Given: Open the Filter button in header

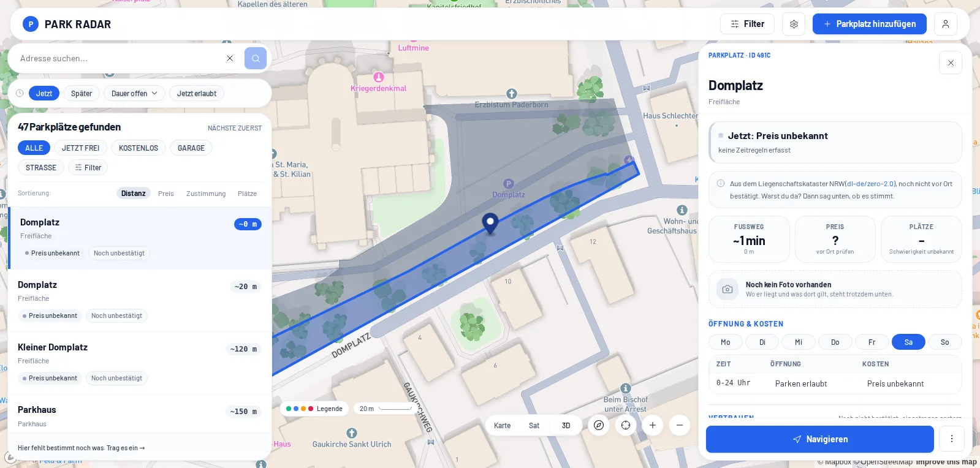Looking at the screenshot, I should point(747,24).
